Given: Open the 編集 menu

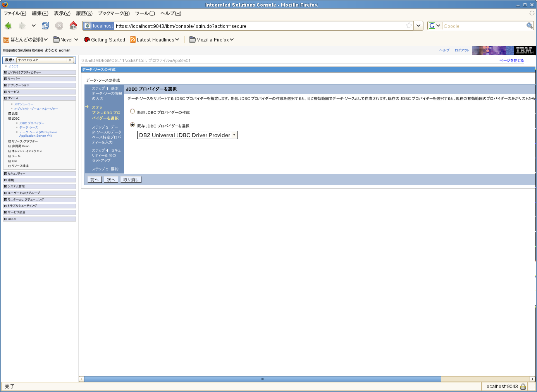Looking at the screenshot, I should [40, 13].
